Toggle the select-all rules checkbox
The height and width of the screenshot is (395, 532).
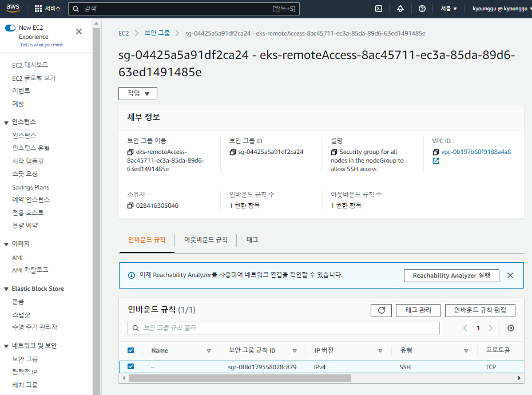coord(130,350)
